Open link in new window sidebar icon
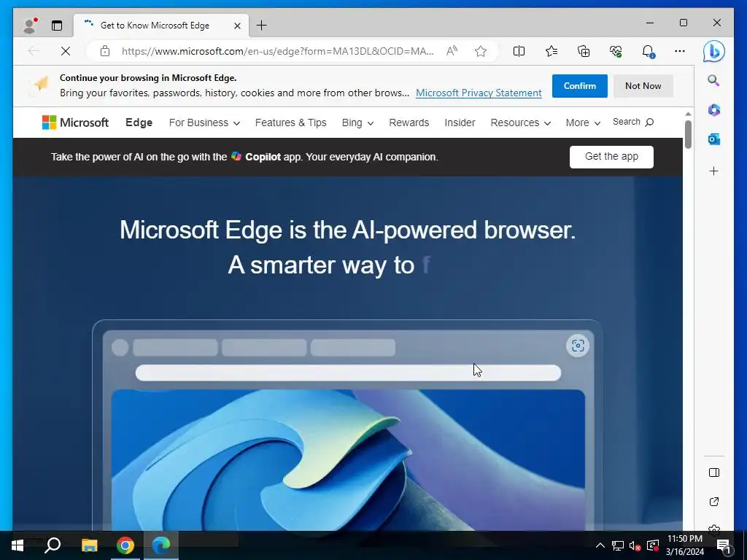The height and width of the screenshot is (560, 747). [713, 502]
